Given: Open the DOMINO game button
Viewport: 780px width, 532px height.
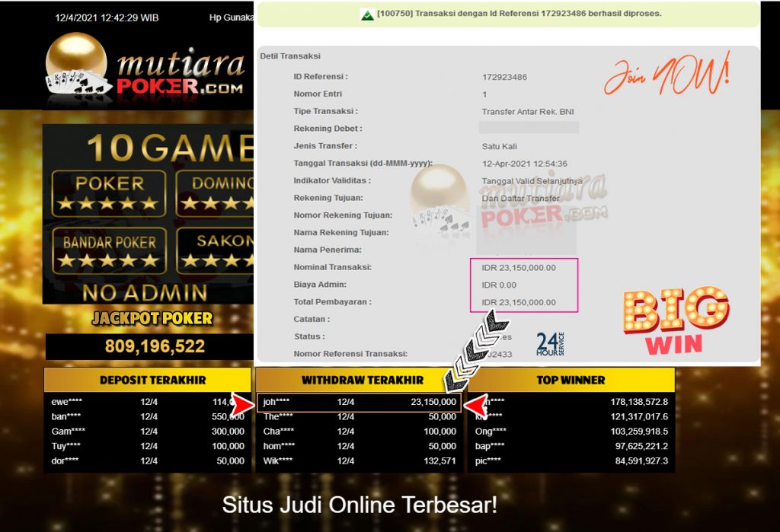Looking at the screenshot, I should 215,193.
